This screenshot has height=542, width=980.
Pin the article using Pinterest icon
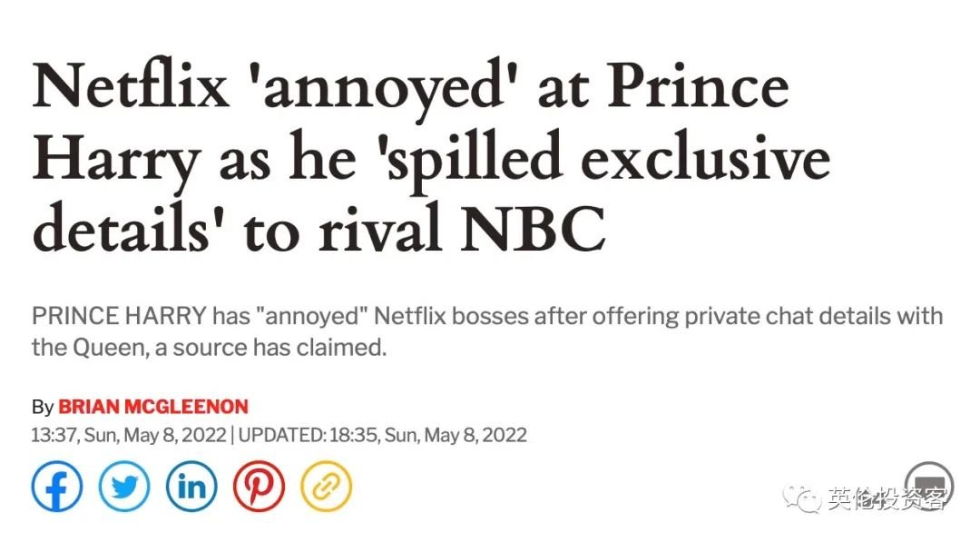(260, 487)
